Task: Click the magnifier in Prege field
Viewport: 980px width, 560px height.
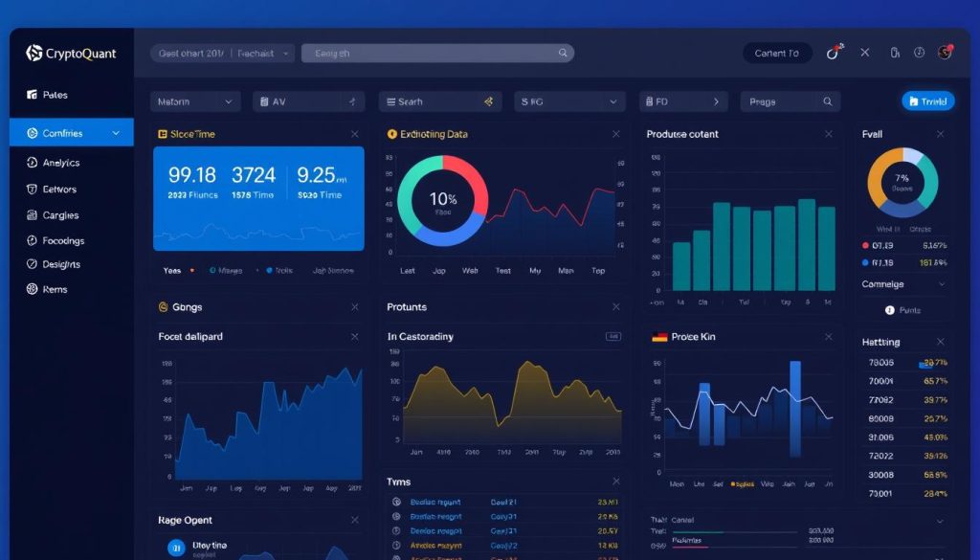Action: [x=828, y=101]
